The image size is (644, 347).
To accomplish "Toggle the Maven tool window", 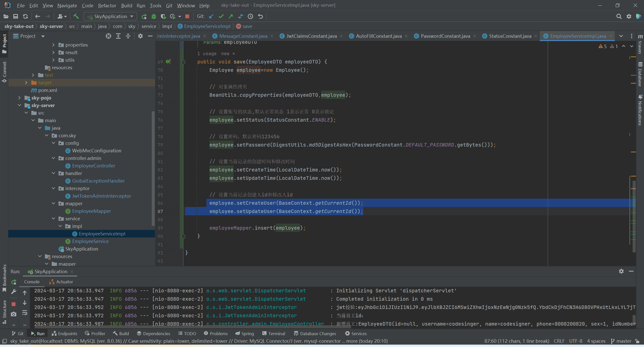I will coord(640,44).
